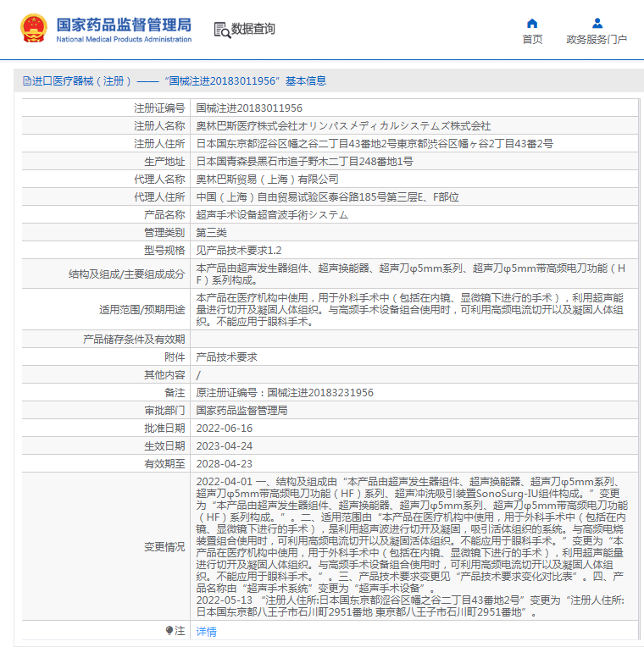Screen dimensions: 644x658
Task: Click 国家药品监督管理局 site title
Action: pyautogui.click(x=124, y=25)
